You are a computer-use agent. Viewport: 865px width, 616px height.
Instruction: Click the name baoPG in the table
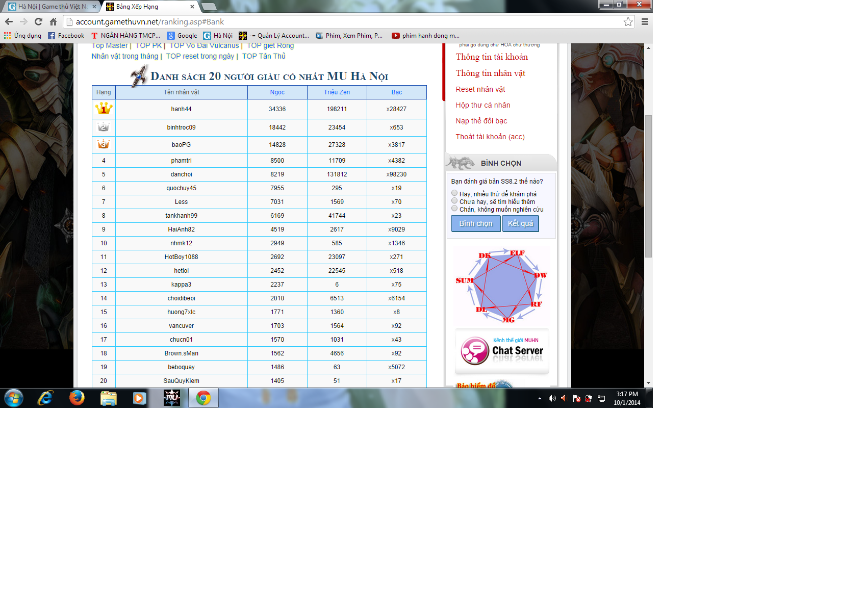182,145
